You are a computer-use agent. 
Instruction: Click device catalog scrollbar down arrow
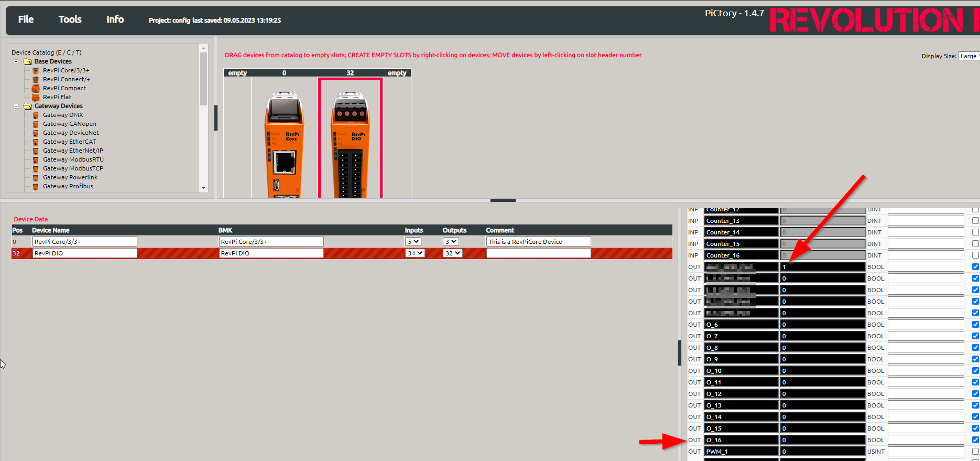(x=203, y=188)
